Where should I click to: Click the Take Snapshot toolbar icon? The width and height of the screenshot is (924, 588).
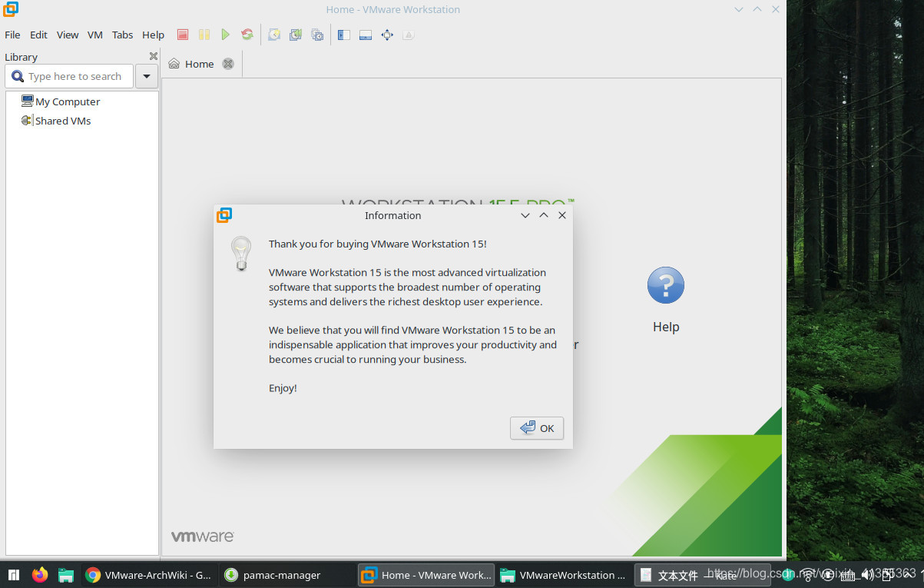coord(274,35)
